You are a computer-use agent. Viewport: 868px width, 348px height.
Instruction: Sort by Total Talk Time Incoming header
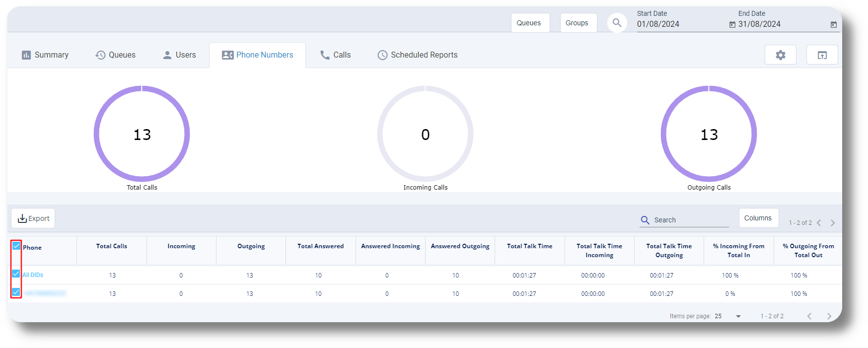pyautogui.click(x=599, y=251)
